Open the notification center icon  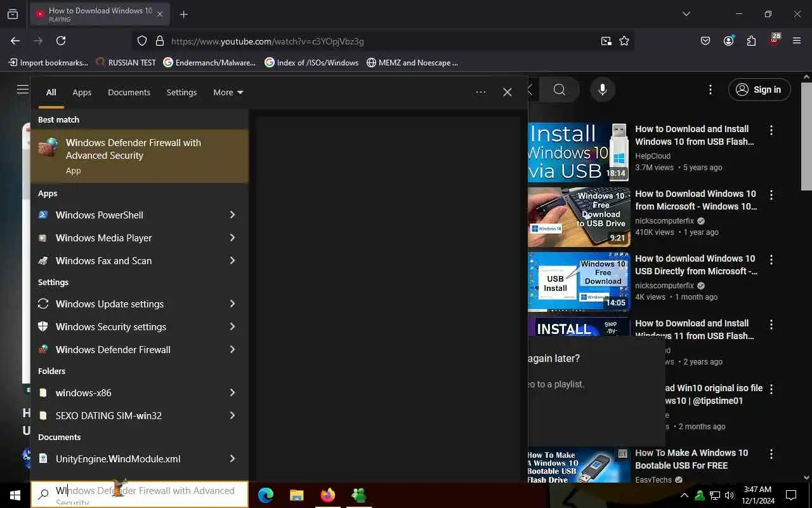point(791,495)
